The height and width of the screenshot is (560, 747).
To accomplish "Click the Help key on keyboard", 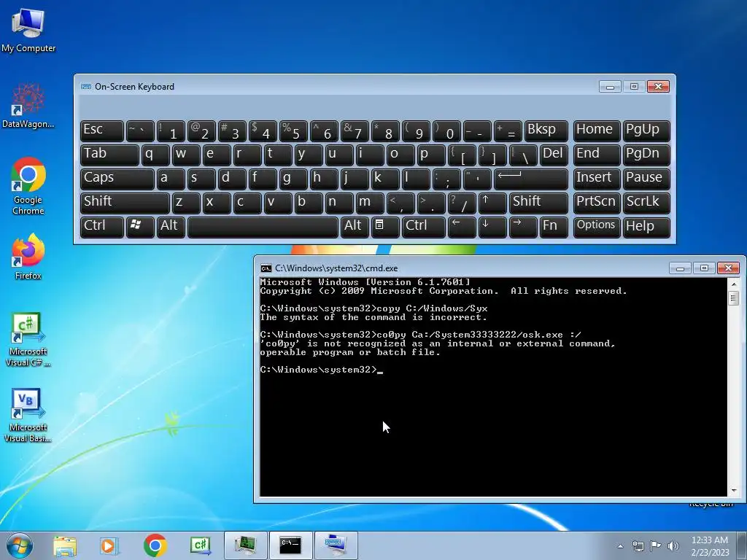I will [646, 227].
